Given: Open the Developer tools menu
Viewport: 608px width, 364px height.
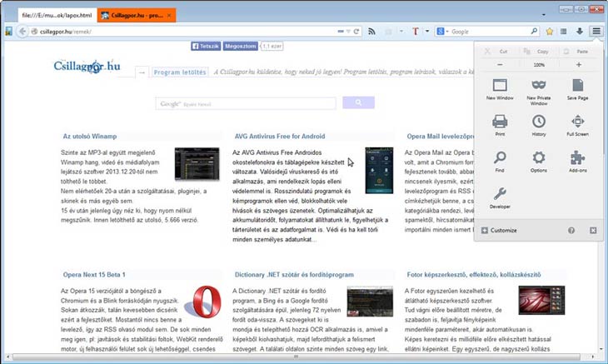Looking at the screenshot, I should tap(500, 198).
